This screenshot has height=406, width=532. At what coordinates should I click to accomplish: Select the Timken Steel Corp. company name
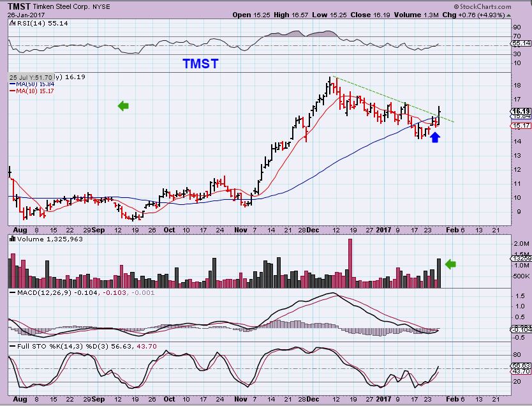[61, 6]
